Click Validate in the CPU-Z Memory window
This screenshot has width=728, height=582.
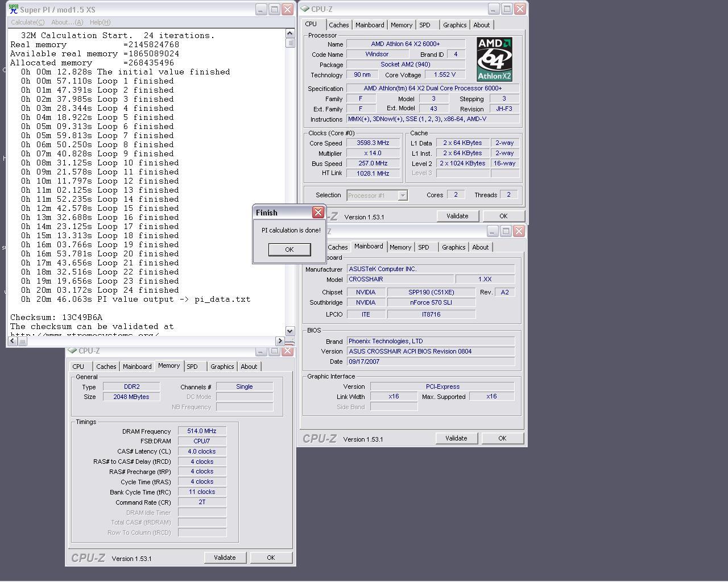coord(225,558)
